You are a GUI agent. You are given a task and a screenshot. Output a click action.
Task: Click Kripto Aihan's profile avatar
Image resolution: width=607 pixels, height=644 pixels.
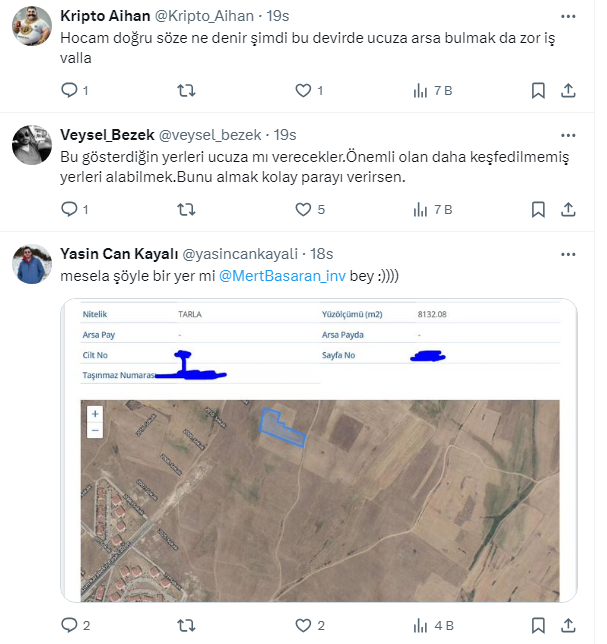(32, 27)
